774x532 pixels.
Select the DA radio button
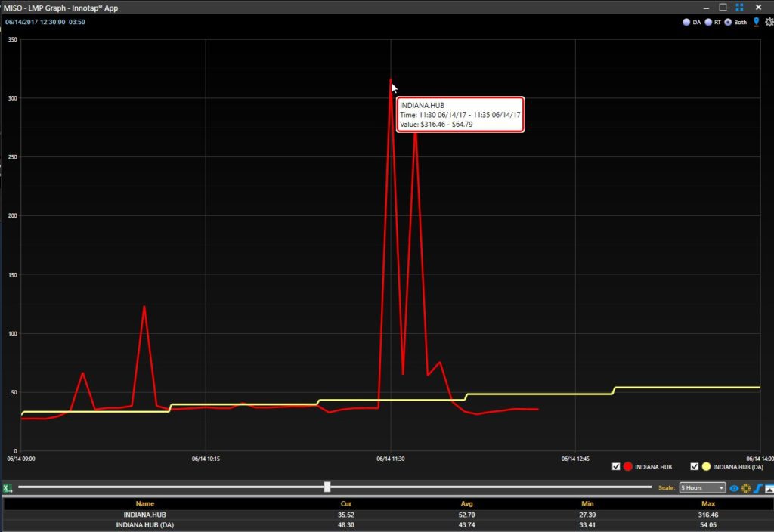[x=686, y=23]
